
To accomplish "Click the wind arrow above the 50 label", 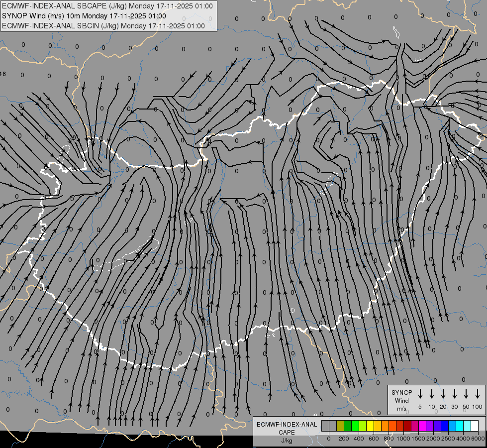I will [x=466, y=394].
